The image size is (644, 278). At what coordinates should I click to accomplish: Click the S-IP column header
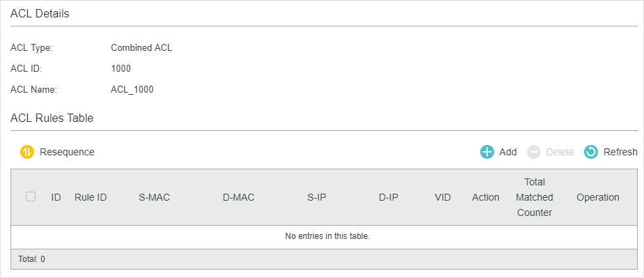[316, 197]
